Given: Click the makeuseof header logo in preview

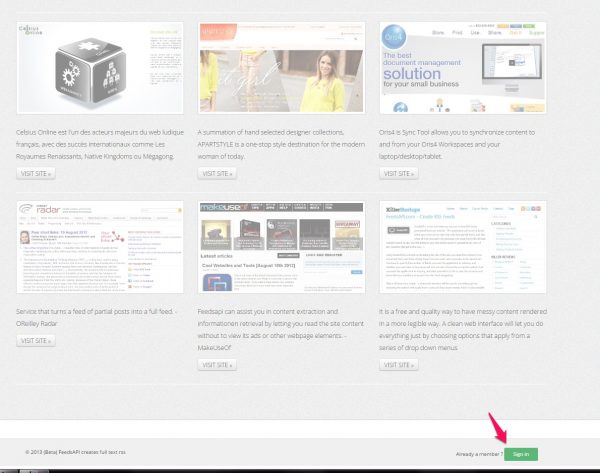Looking at the screenshot, I should click(x=222, y=210).
